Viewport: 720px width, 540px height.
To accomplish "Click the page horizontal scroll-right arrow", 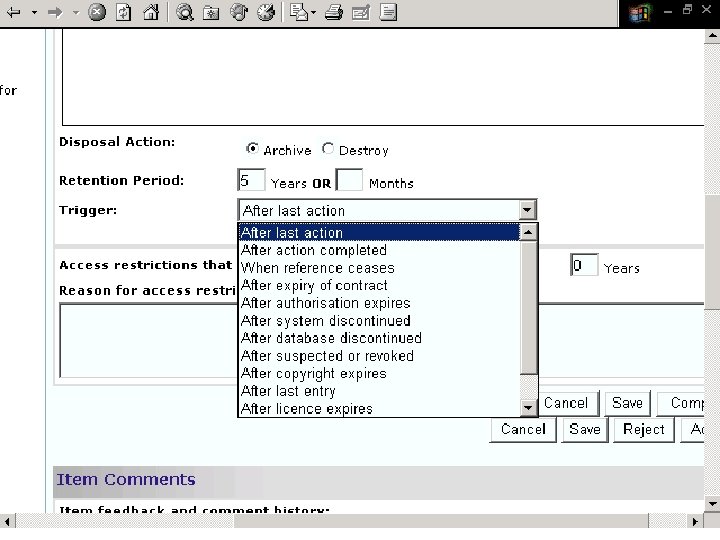I will [x=696, y=521].
